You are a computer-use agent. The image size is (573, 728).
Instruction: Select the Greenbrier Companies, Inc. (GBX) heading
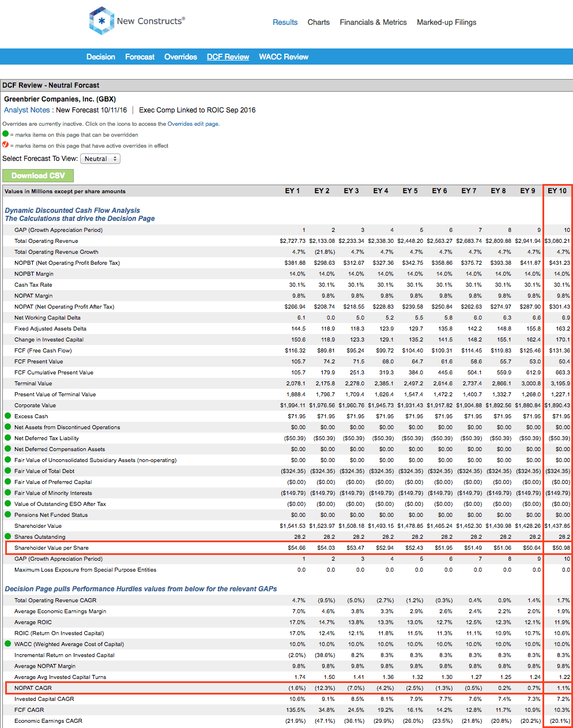tap(60, 99)
